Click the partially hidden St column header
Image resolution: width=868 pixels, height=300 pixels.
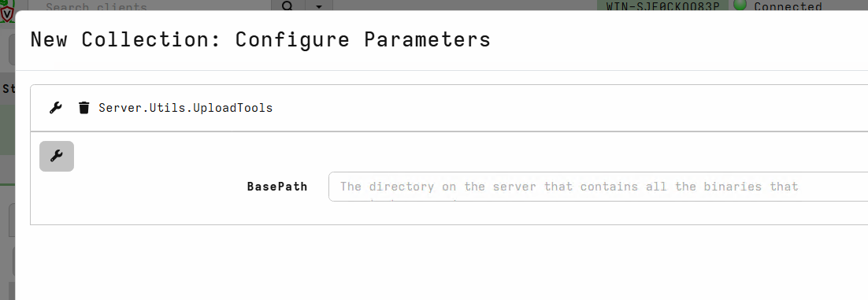[x=8, y=88]
